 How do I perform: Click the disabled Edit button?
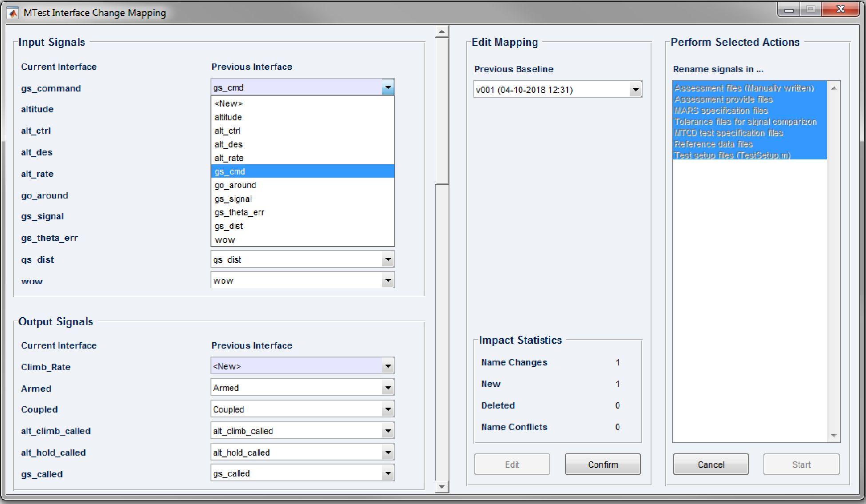click(x=512, y=464)
